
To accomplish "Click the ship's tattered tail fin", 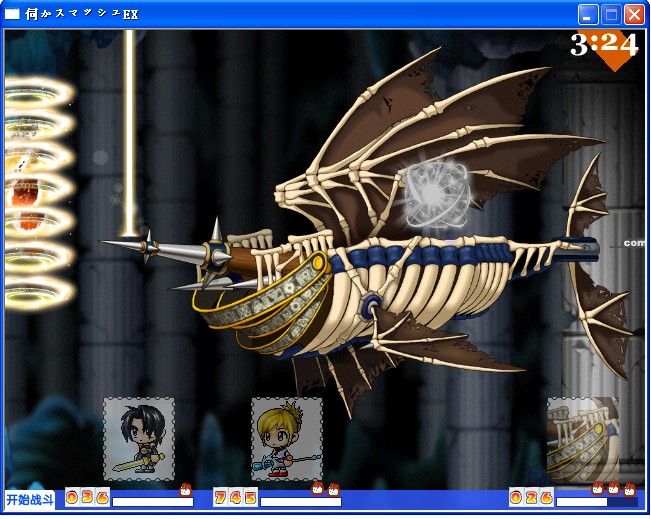I will 600,266.
